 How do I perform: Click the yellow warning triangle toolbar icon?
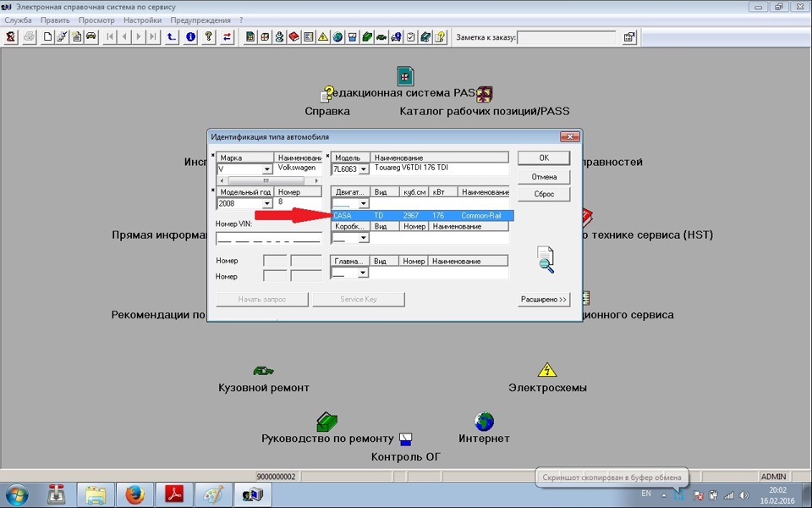[x=323, y=36]
